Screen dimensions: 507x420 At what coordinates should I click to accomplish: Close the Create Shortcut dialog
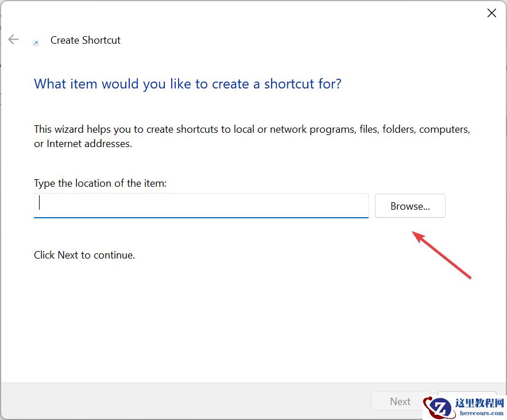(491, 13)
